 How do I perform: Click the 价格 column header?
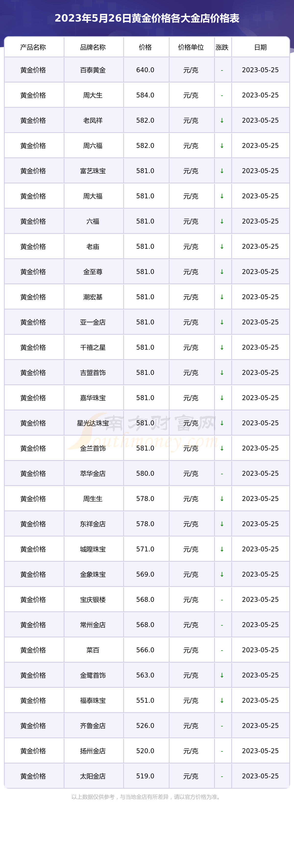[x=145, y=47]
